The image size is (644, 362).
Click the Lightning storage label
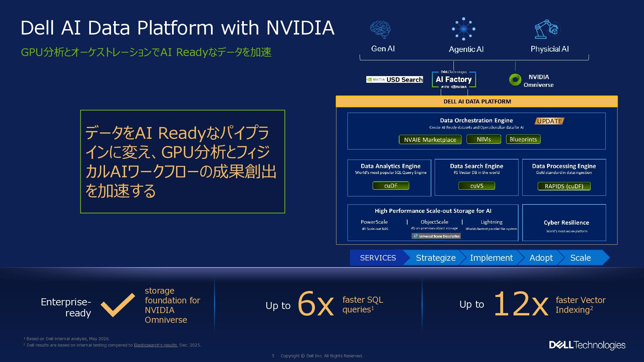(x=491, y=222)
